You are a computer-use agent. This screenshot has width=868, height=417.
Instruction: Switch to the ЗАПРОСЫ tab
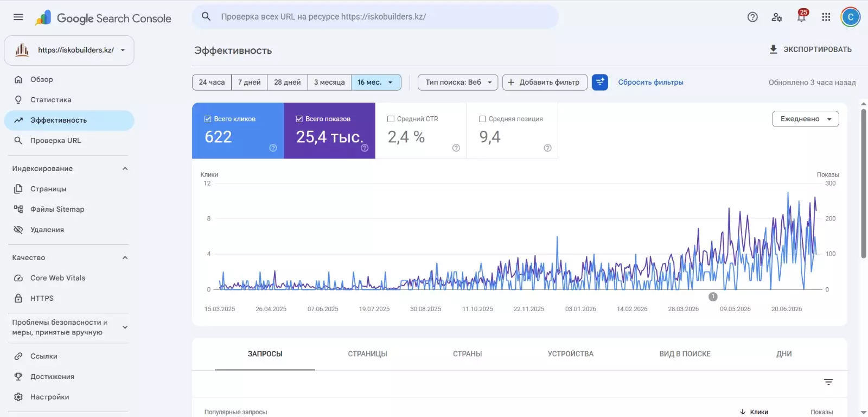coord(265,354)
